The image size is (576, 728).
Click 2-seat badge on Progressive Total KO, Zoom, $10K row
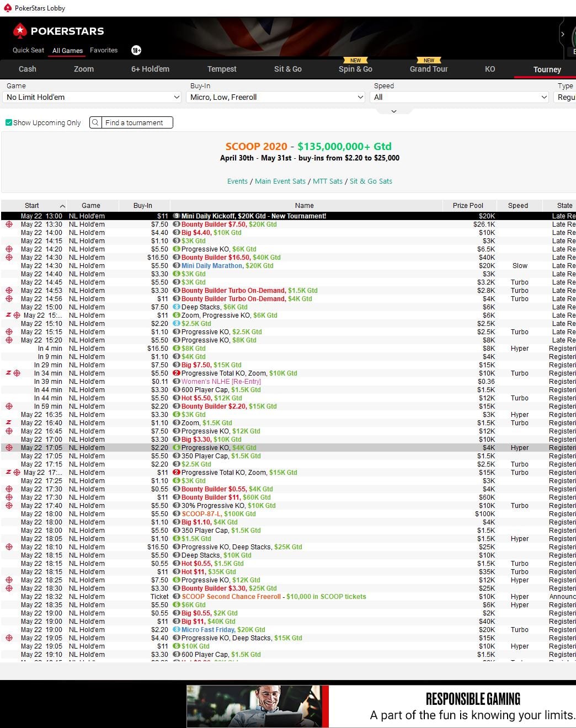point(177,373)
